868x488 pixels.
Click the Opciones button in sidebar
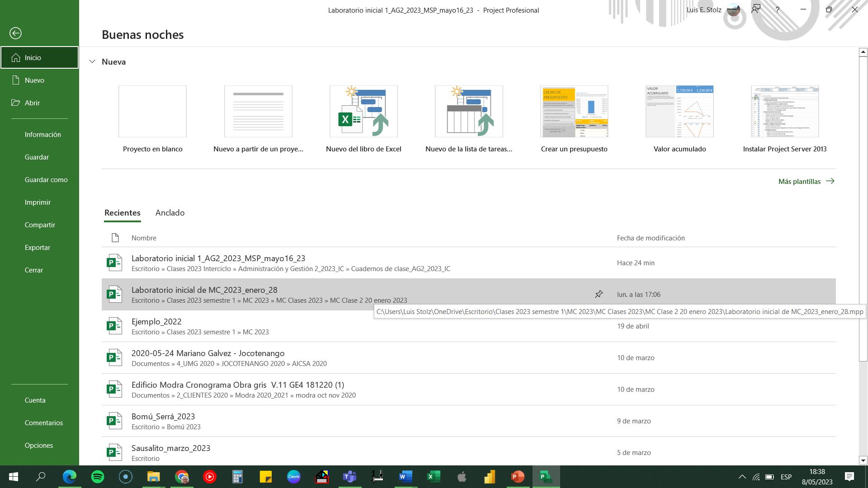pos(39,445)
